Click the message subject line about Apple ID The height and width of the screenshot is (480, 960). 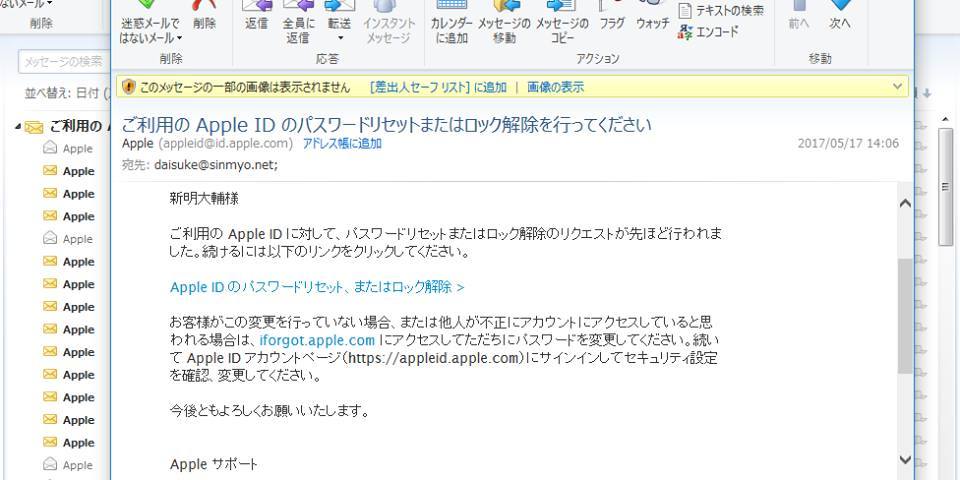386,125
